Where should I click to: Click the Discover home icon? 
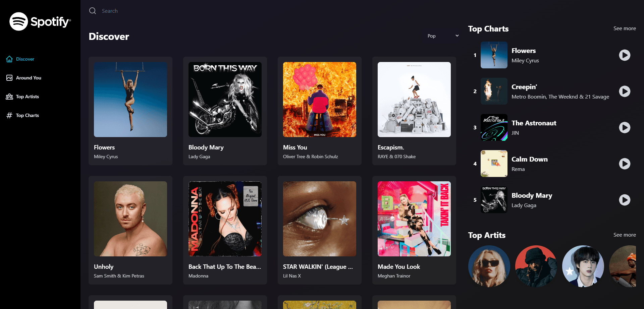pos(9,59)
